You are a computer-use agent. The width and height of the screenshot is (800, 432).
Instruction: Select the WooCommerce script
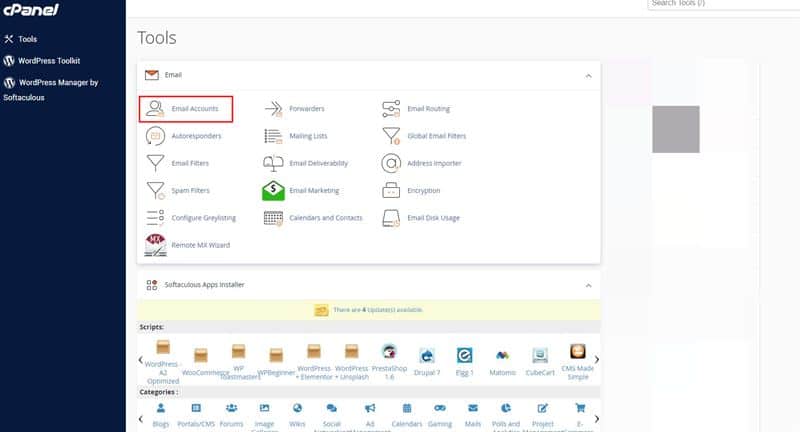click(x=201, y=362)
